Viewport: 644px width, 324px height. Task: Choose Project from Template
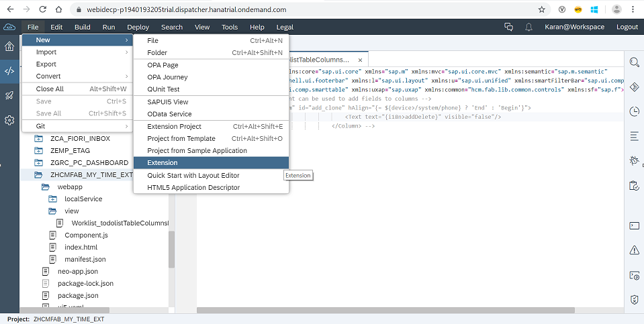[x=211, y=139]
